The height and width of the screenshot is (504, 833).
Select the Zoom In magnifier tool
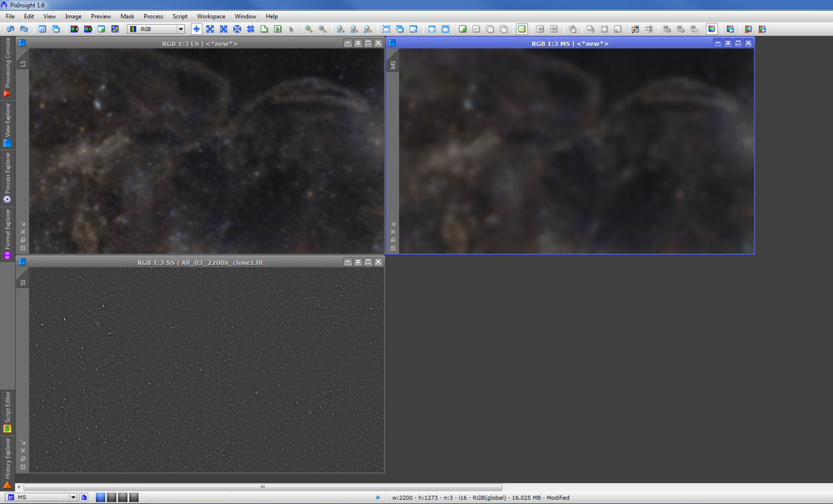(x=308, y=29)
